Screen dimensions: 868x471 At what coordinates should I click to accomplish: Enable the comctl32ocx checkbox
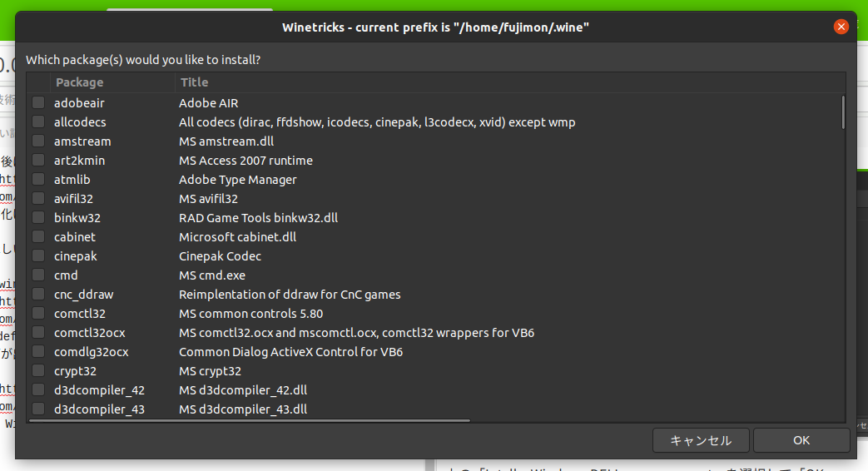(x=38, y=332)
